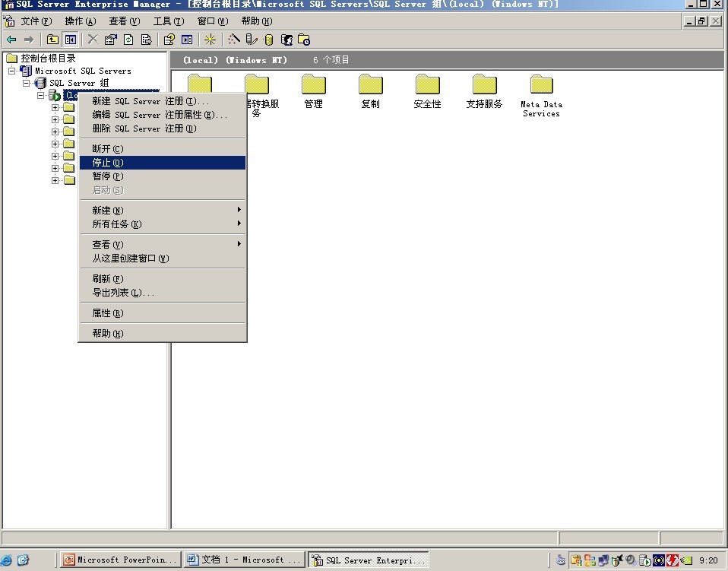Collapse the (local) server tree node
This screenshot has width=728, height=571.
coord(41,95)
